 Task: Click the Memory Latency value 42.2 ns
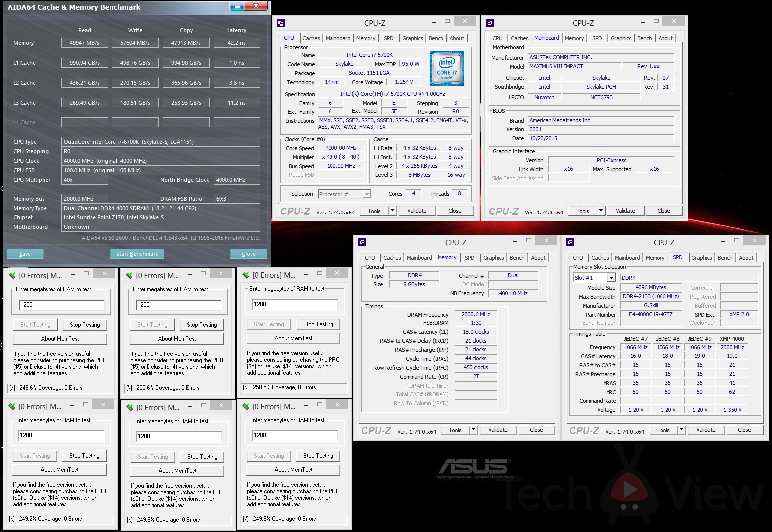[x=237, y=43]
